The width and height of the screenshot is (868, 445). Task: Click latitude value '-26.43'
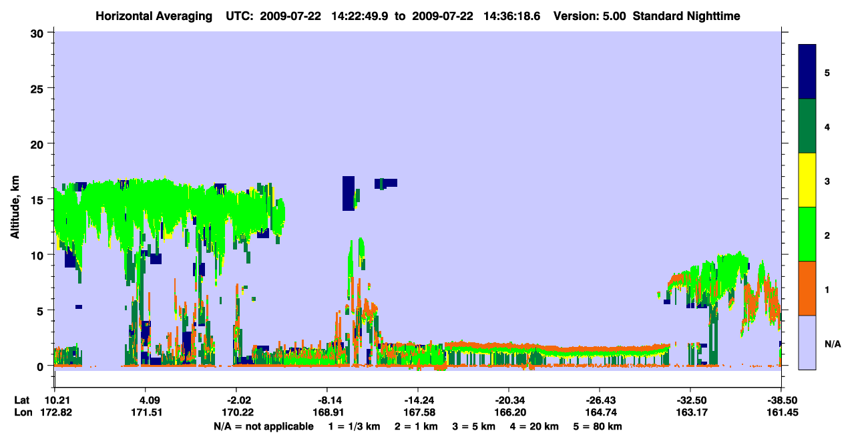pos(600,400)
